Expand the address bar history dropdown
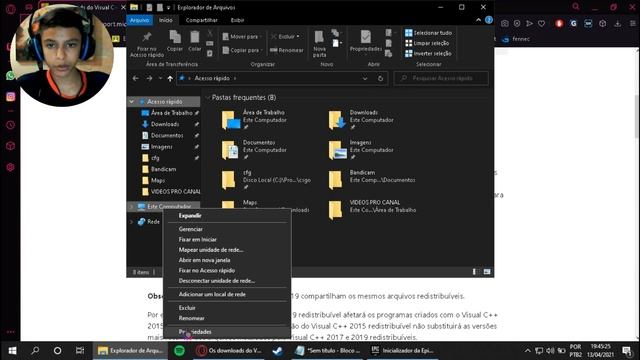This screenshot has width=640, height=360. point(365,78)
